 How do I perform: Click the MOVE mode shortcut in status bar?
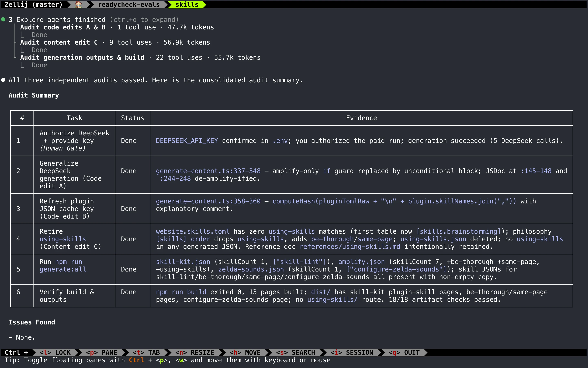coord(245,352)
